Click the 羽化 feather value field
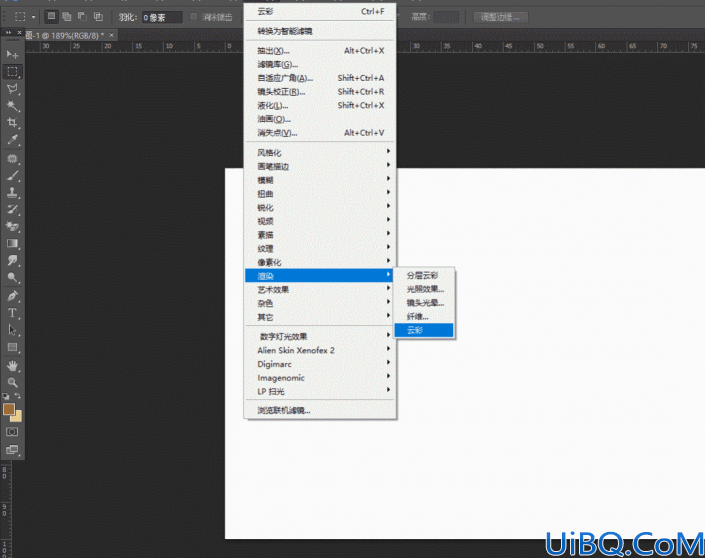Viewport: 705px width, 558px height. [162, 17]
